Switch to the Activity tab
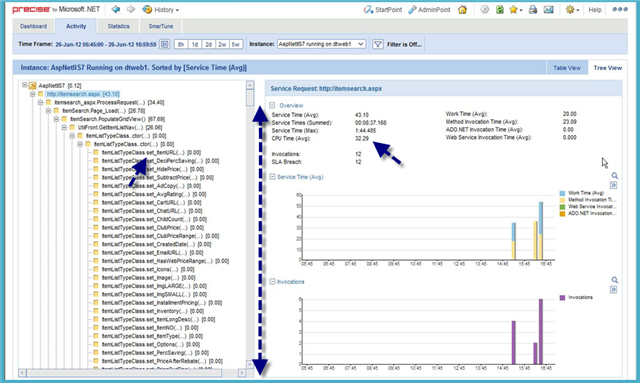Viewport: 640px width, 383px height. pyautogui.click(x=76, y=26)
